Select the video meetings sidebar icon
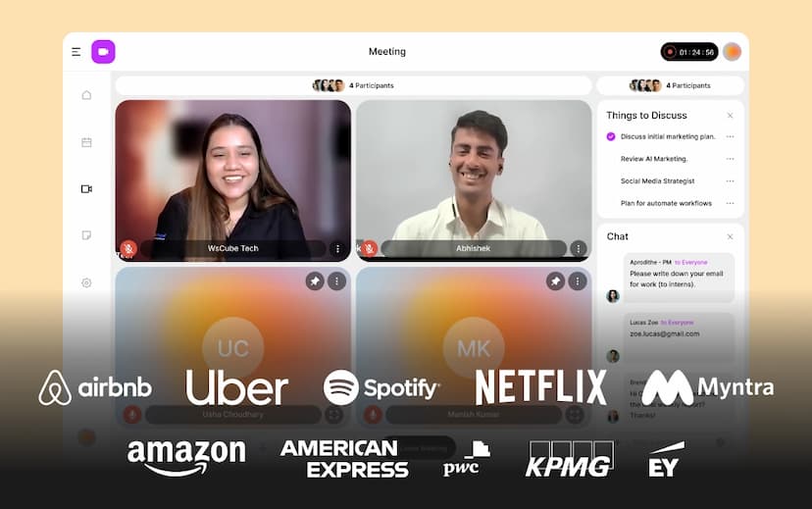Viewport: 812px width, 509px height. (x=86, y=189)
